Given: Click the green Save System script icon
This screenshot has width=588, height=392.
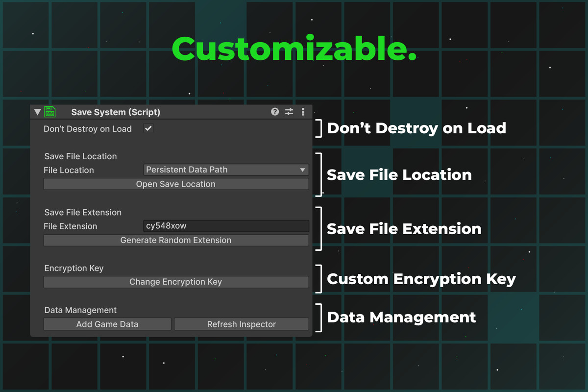Looking at the screenshot, I should pos(49,112).
